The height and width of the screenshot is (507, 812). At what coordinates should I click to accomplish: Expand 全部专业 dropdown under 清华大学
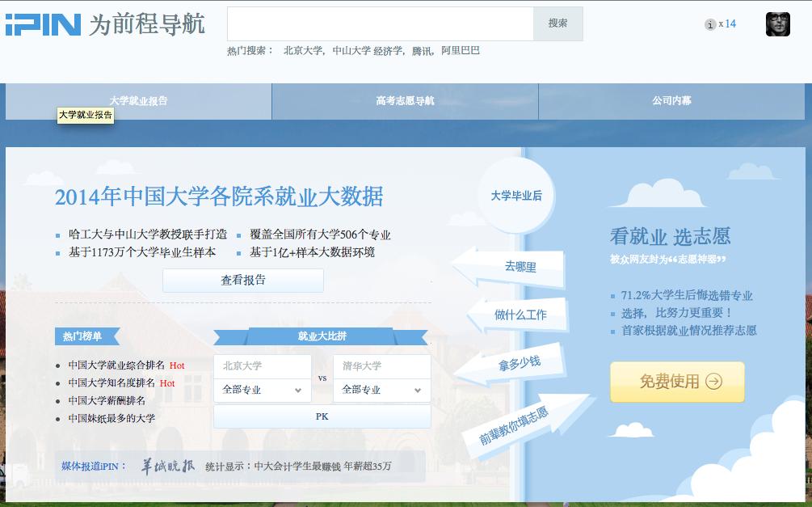pyautogui.click(x=381, y=390)
